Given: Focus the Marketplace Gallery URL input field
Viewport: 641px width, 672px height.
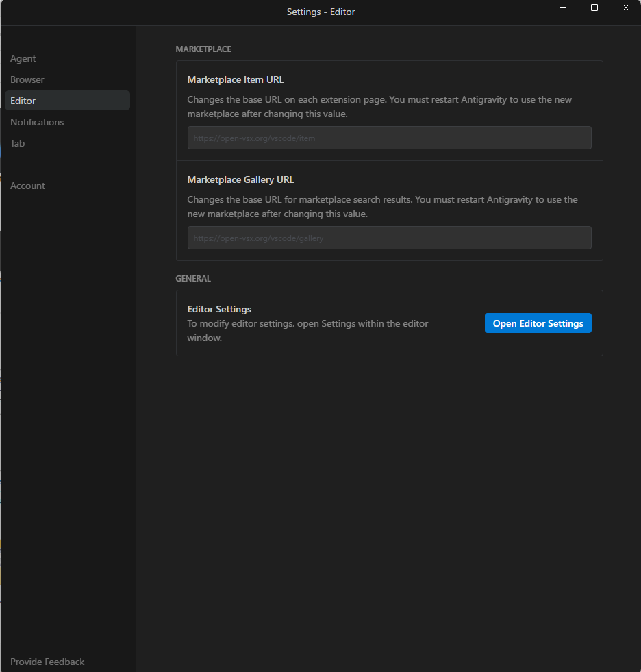Looking at the screenshot, I should 389,238.
